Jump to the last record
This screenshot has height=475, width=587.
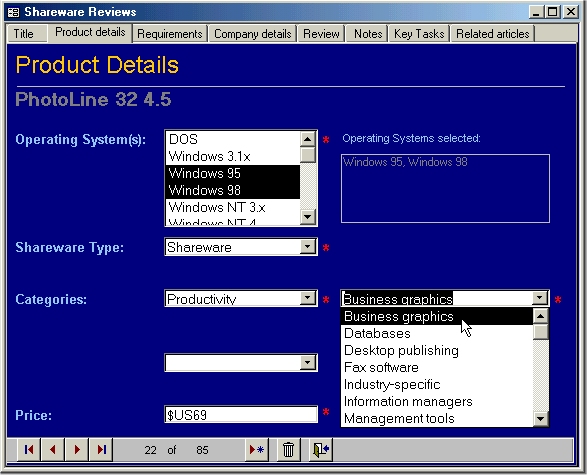(101, 449)
